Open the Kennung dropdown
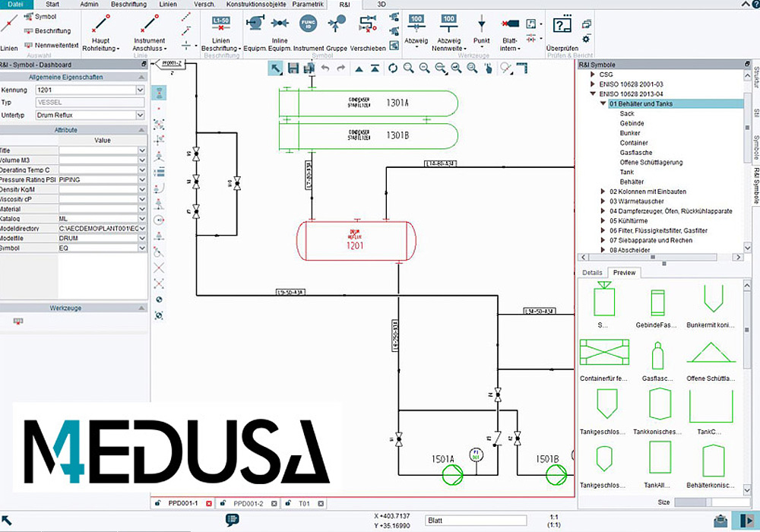This screenshot has width=760, height=532. 140,90
